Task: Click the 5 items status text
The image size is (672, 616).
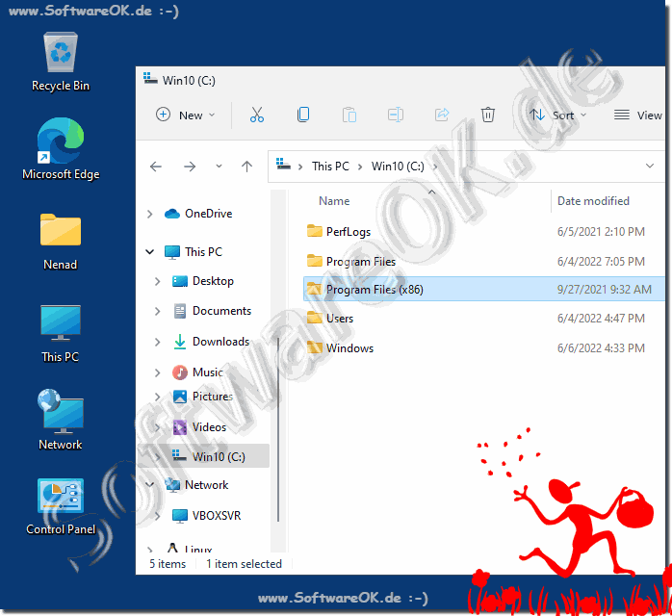Action: (168, 564)
